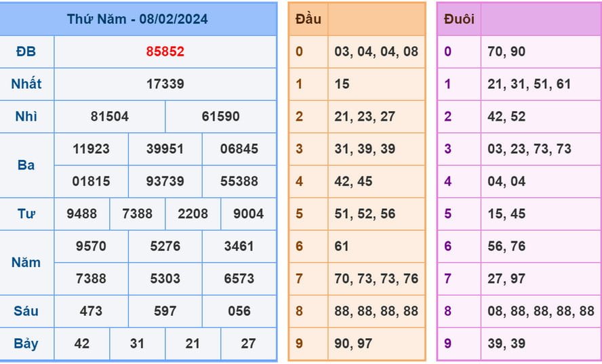
Task: Click the Ba prize number 11923
Action: 91,149
